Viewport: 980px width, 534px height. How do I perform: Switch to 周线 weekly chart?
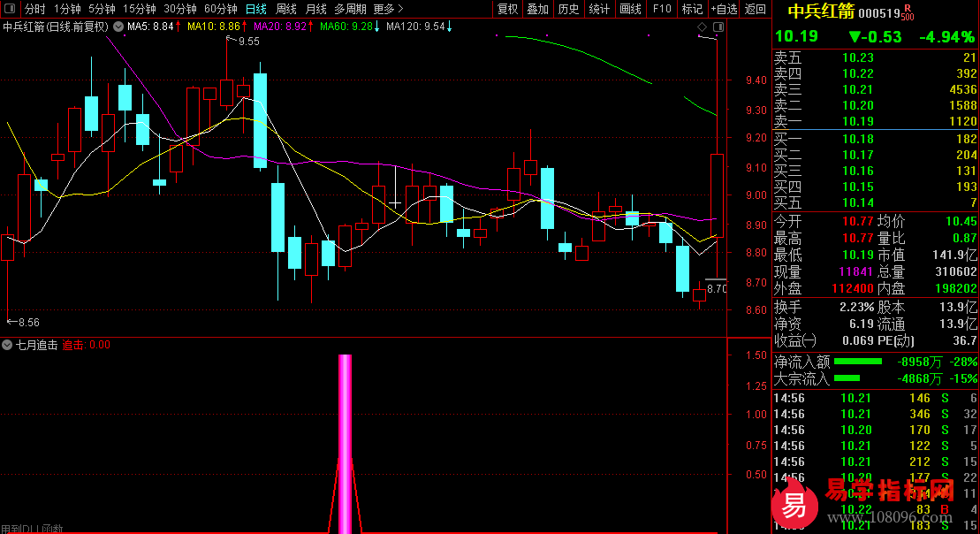click(x=286, y=9)
